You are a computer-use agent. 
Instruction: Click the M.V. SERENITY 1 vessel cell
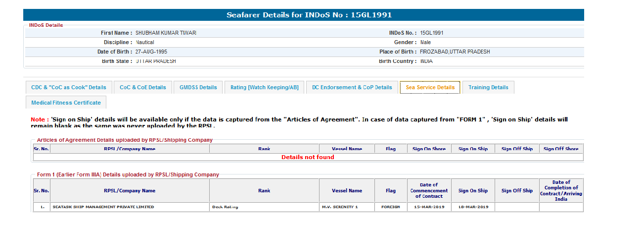[339, 207]
